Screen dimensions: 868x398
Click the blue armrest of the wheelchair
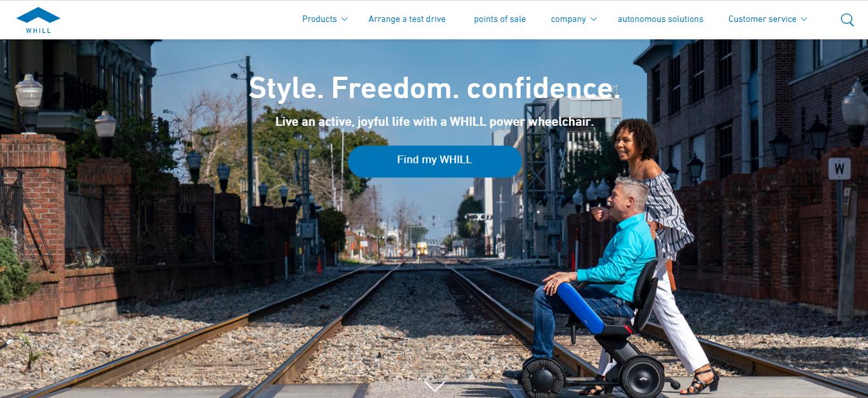point(581,308)
